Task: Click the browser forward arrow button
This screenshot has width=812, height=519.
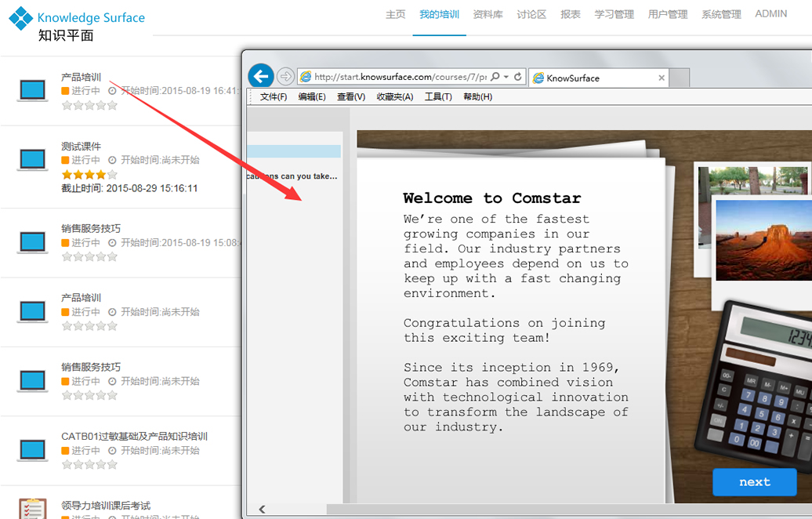Action: pyautogui.click(x=285, y=77)
